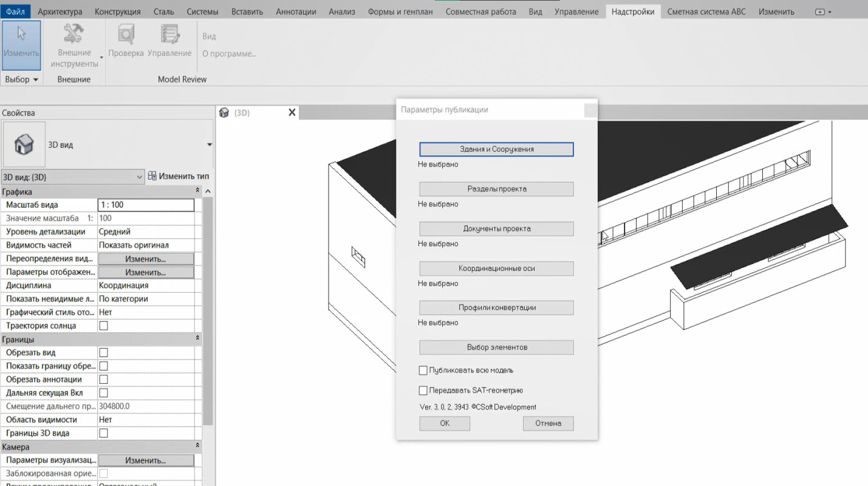Click Профили конвертации button

click(x=496, y=307)
